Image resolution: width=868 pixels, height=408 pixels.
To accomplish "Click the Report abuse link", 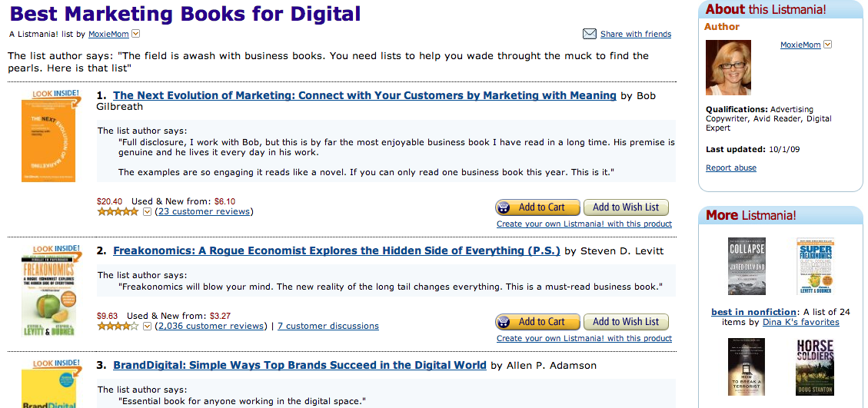I will point(730,168).
